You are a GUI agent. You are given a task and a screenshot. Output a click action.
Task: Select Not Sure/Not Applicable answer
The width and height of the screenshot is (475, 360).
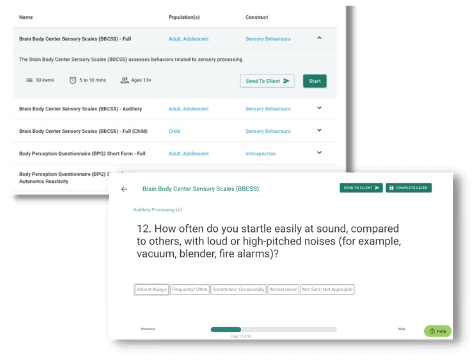point(327,289)
